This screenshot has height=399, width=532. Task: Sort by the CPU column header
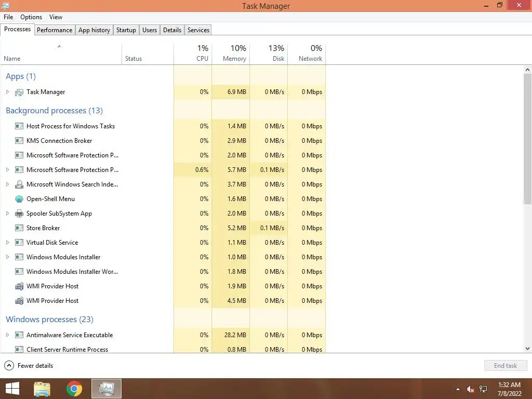tap(193, 54)
